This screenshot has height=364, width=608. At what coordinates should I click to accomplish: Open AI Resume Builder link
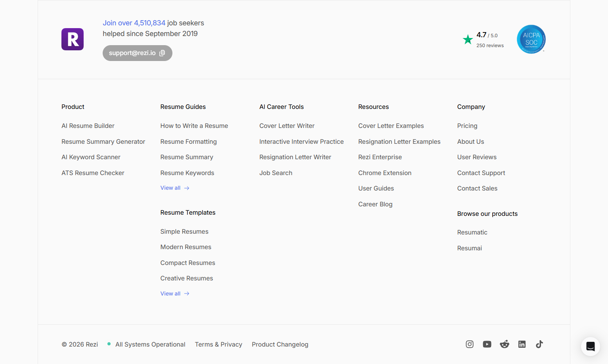pyautogui.click(x=88, y=126)
